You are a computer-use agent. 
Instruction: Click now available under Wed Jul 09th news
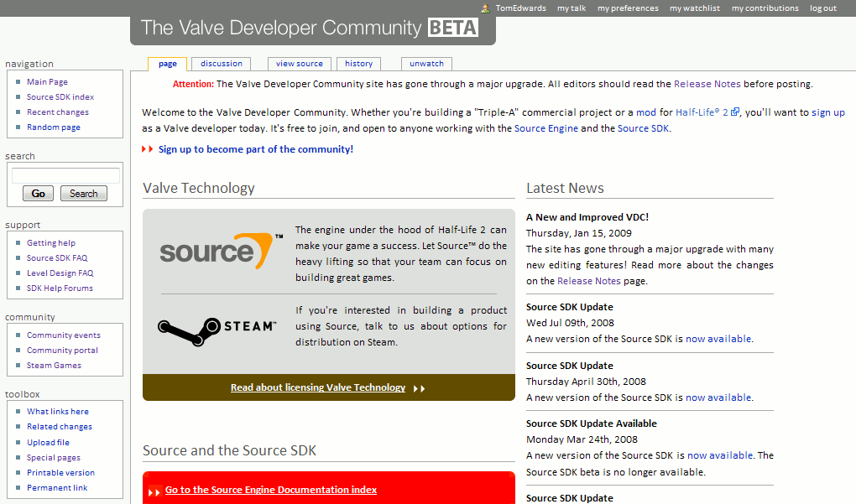pyautogui.click(x=718, y=339)
